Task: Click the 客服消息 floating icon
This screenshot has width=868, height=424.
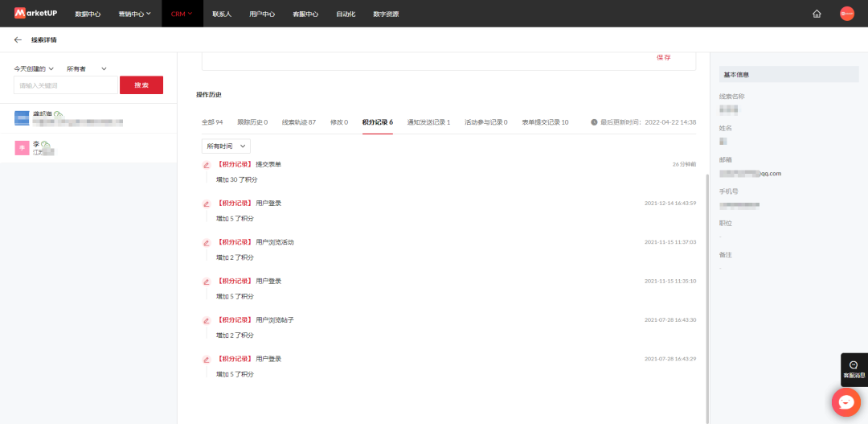Action: coord(854,369)
